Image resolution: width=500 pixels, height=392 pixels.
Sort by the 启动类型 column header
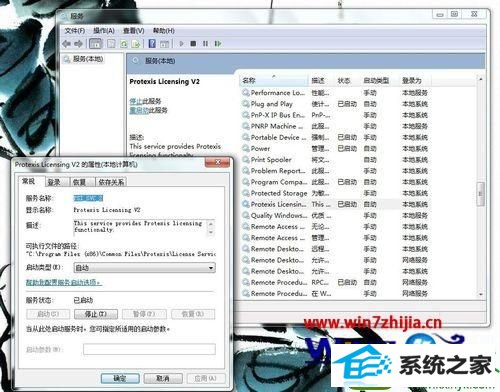[379, 80]
